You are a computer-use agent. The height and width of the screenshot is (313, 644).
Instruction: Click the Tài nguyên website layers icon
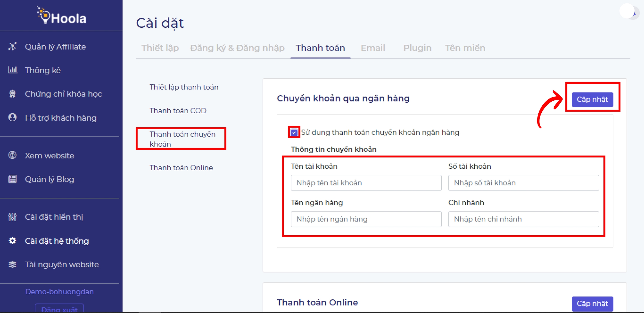point(12,264)
